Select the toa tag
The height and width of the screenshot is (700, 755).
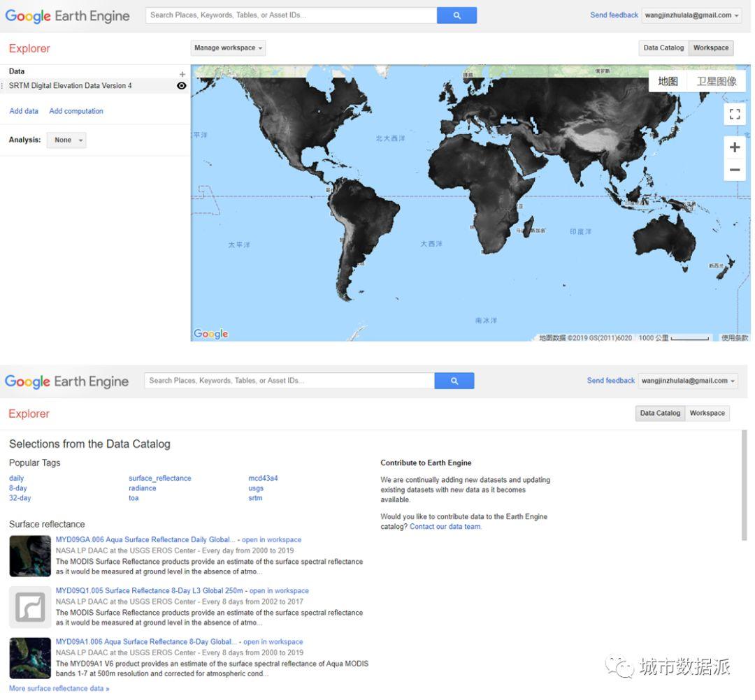point(134,498)
